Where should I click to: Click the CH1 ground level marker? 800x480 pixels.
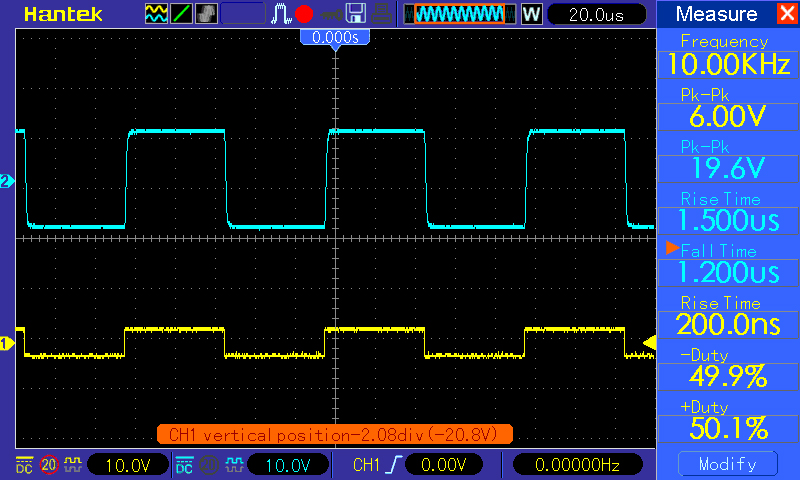pos(7,344)
